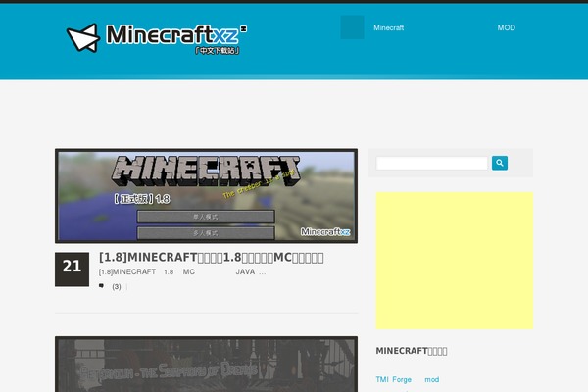
Task: Select the highlighted home square in navigation
Action: 352,27
